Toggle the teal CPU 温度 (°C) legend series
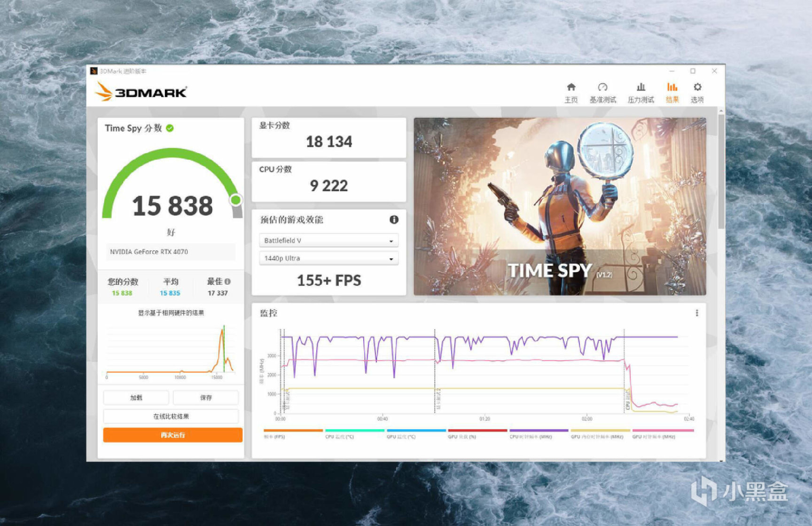 point(355,433)
